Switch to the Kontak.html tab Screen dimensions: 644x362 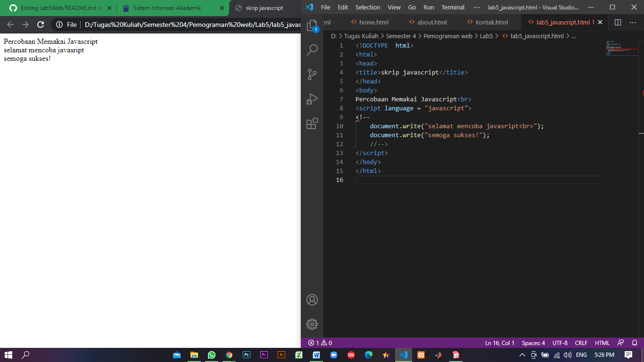tap(488, 22)
